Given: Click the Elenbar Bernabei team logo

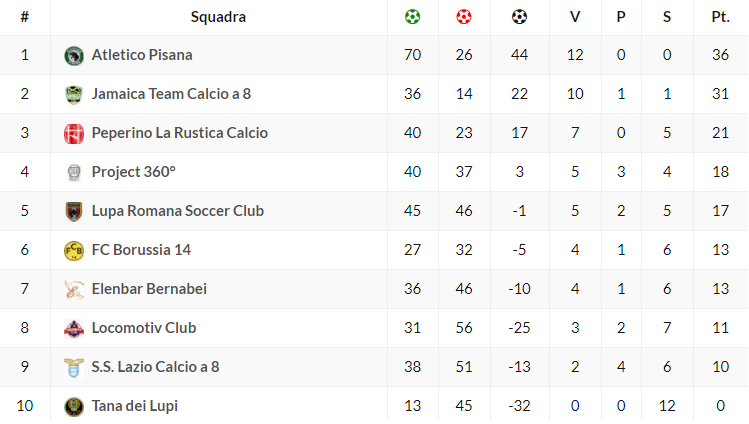Looking at the screenshot, I should [73, 289].
